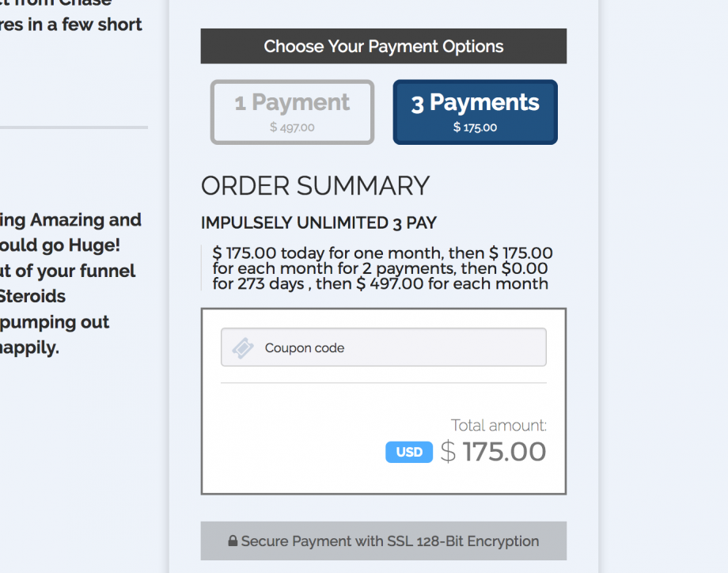The width and height of the screenshot is (728, 573).
Task: Click the 'pumping out' testimonial text on left
Action: (55, 322)
